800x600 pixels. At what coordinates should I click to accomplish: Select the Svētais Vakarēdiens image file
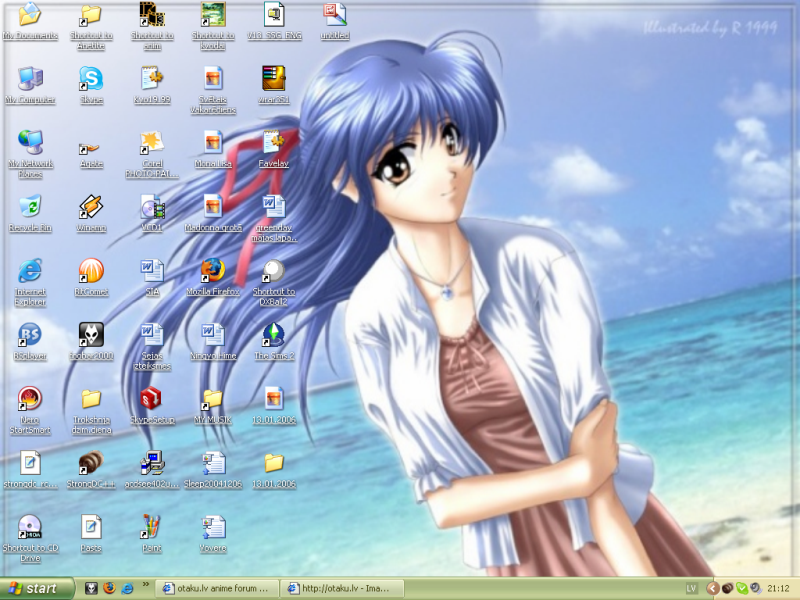(213, 90)
